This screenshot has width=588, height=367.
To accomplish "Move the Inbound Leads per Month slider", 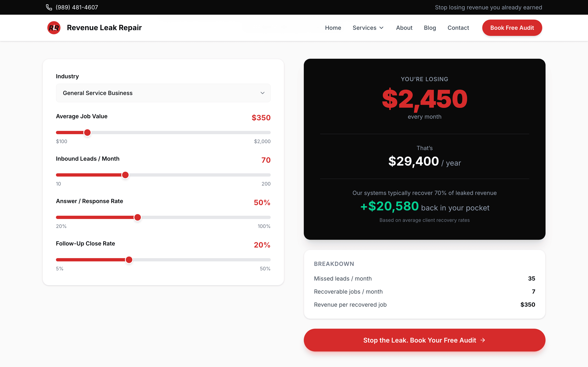I will click(x=125, y=175).
